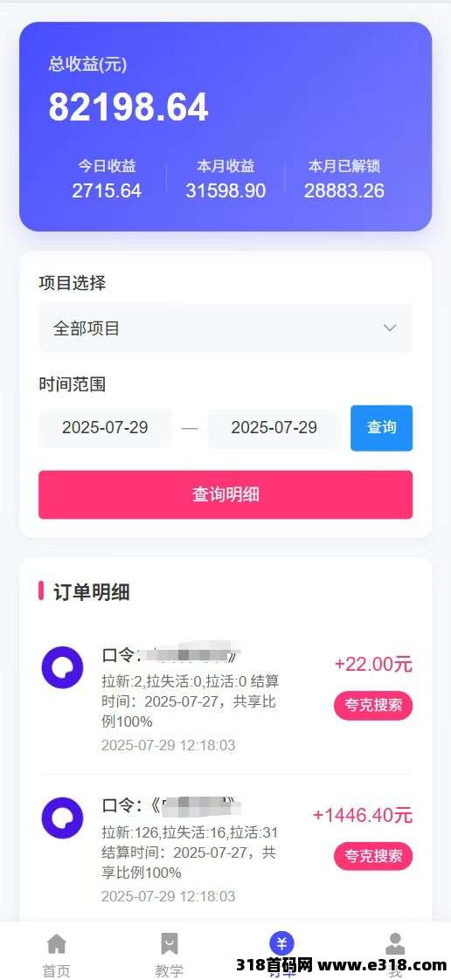Switch to the 教学 tab label
This screenshot has width=451, height=980.
(x=169, y=970)
